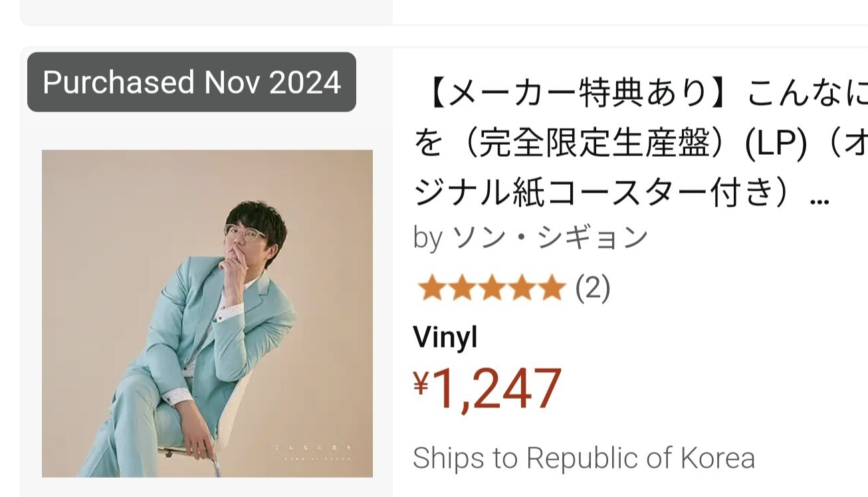
Task: Open the album cover thumbnail
Action: [x=207, y=313]
